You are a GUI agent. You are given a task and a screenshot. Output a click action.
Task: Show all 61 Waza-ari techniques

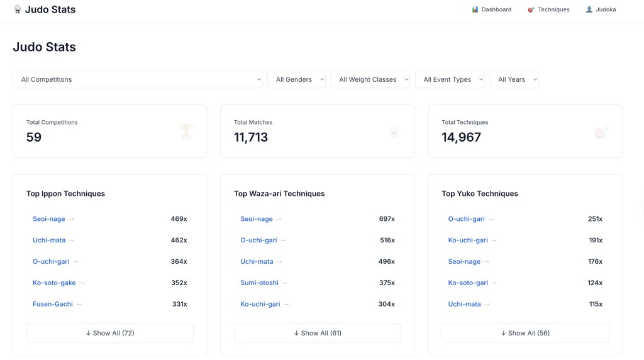tap(318, 333)
